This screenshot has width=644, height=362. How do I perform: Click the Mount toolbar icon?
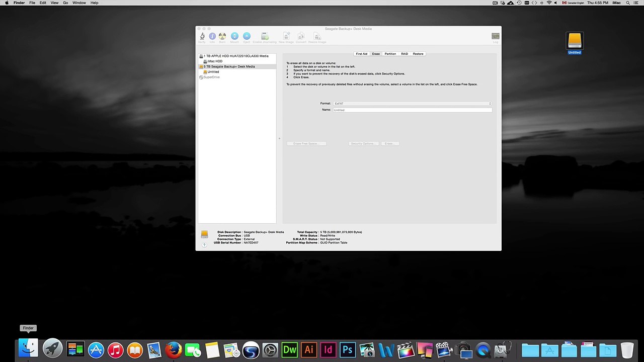click(x=234, y=36)
